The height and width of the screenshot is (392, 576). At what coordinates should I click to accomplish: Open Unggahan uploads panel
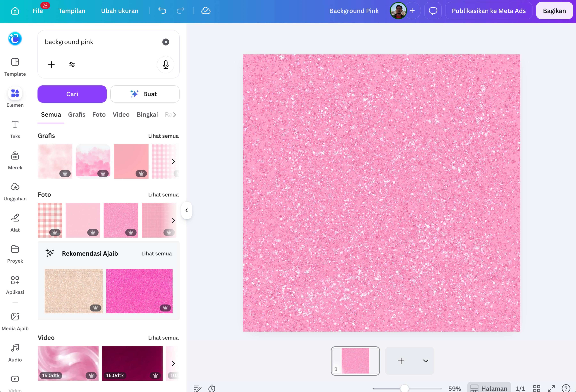15,192
